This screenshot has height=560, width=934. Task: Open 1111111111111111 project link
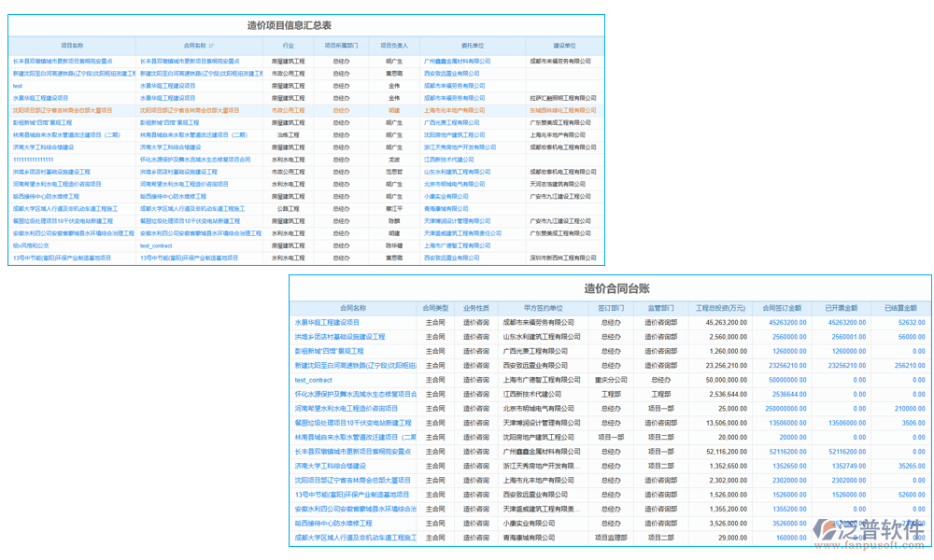pyautogui.click(x=47, y=160)
